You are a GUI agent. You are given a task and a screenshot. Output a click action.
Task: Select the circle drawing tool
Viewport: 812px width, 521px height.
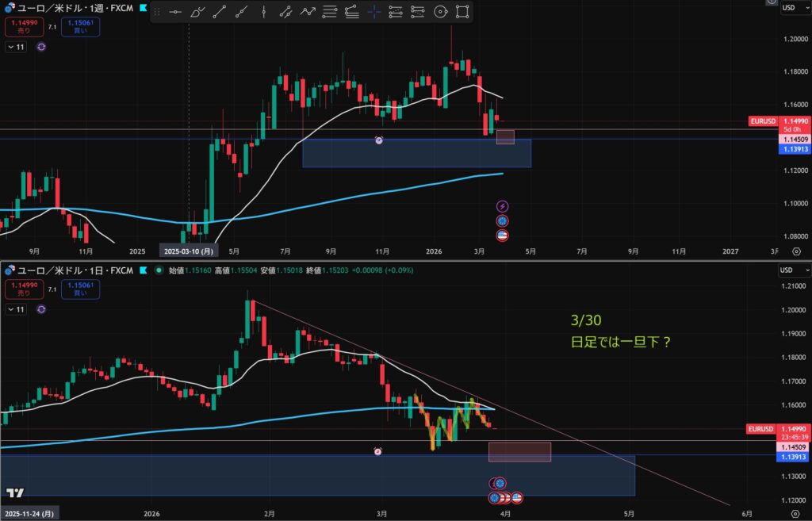click(x=440, y=12)
